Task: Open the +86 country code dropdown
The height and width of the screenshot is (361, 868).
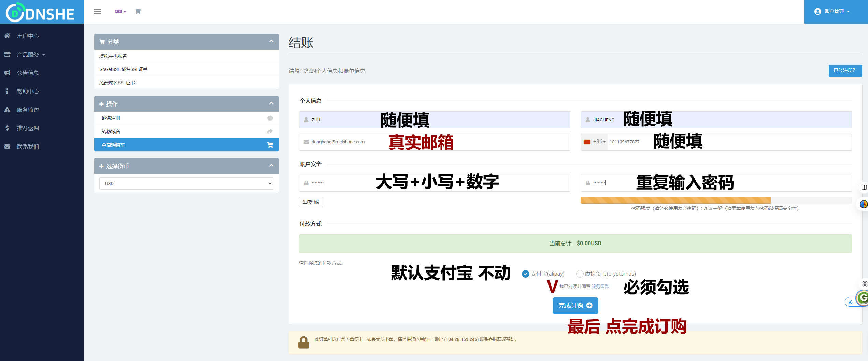Action: coord(594,142)
